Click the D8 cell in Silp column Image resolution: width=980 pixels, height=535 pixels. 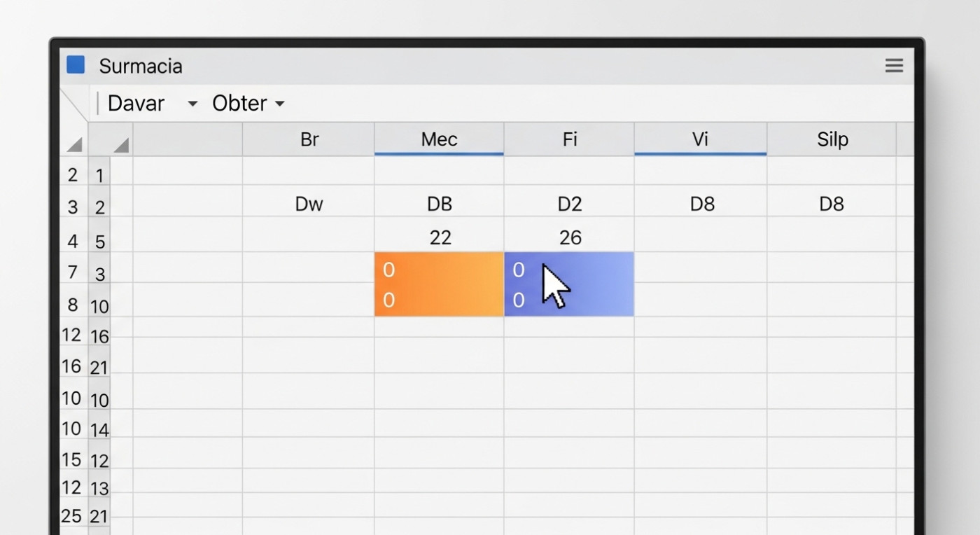[x=832, y=204]
